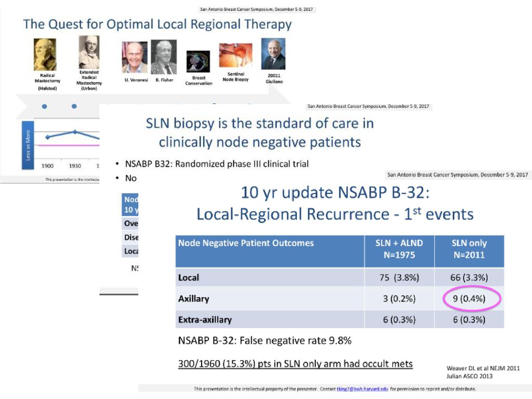Image resolution: width=532 pixels, height=399 pixels.
Task: Click '6 (0.3%)' under SLN only
Action: point(469,320)
